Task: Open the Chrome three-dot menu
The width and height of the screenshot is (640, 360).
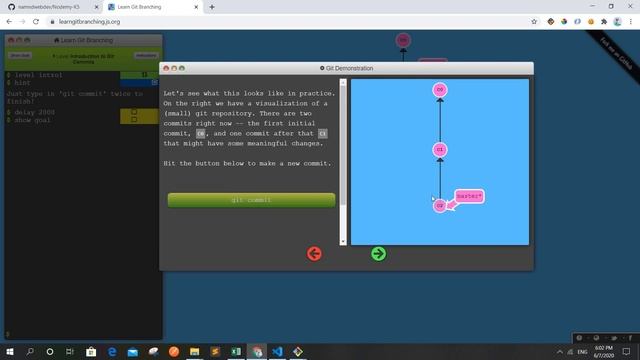Action: [631, 22]
